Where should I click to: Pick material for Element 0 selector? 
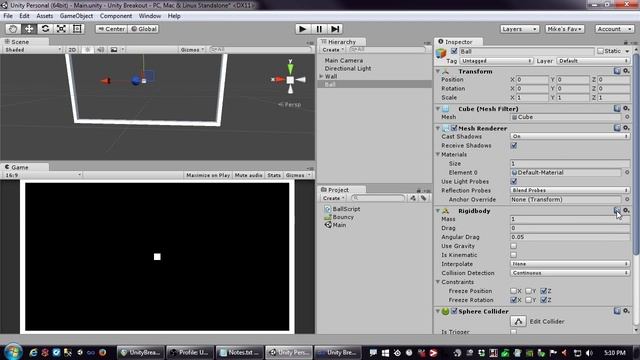tap(627, 173)
